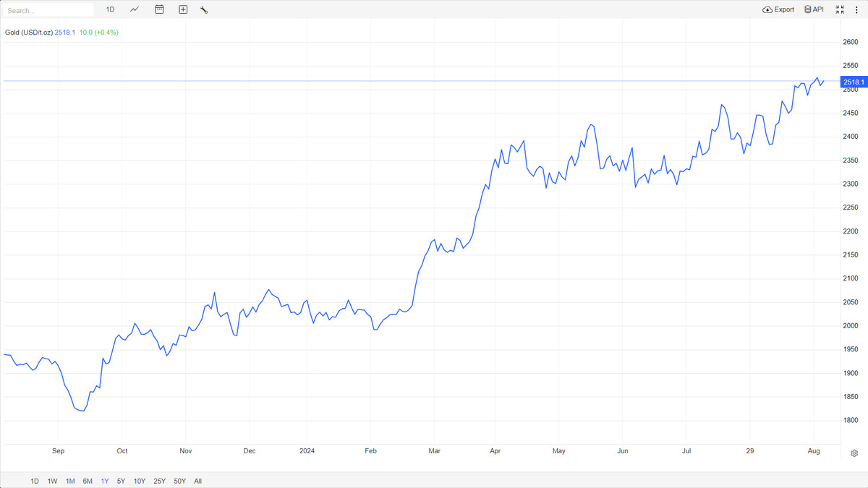
Task: Click the 2200 price axis label
Action: pyautogui.click(x=851, y=231)
